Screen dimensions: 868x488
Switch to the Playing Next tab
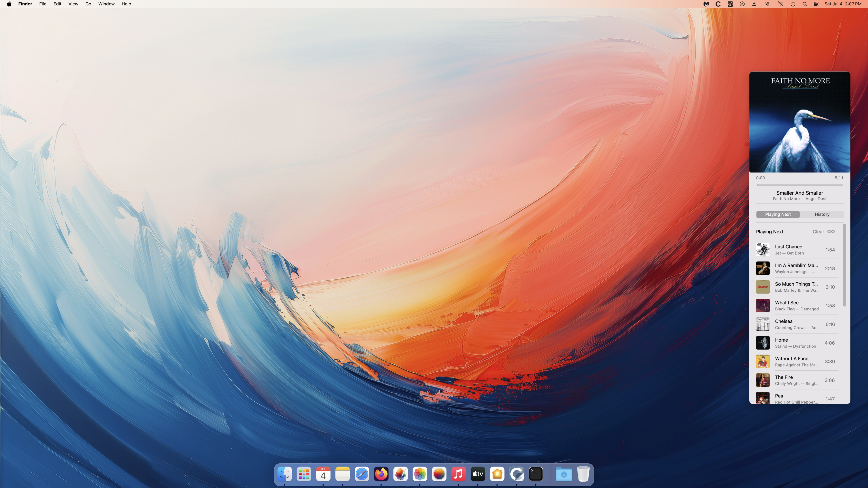click(x=778, y=214)
